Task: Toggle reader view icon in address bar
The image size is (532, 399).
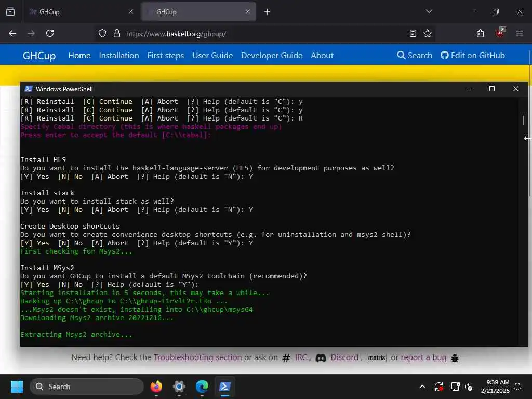Action: click(x=413, y=33)
